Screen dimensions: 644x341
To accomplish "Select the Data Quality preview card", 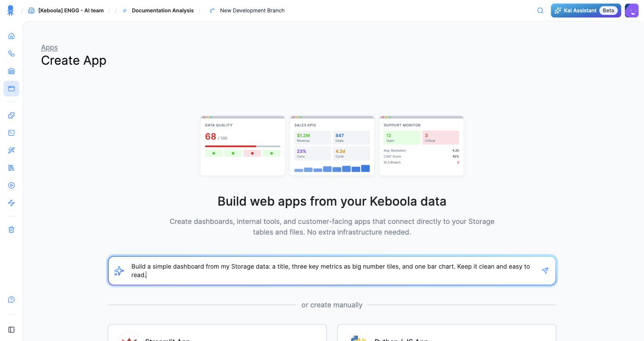I will pyautogui.click(x=243, y=146).
